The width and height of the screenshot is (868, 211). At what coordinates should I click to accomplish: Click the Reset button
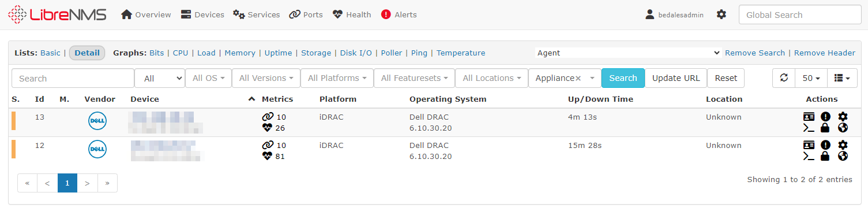point(726,78)
